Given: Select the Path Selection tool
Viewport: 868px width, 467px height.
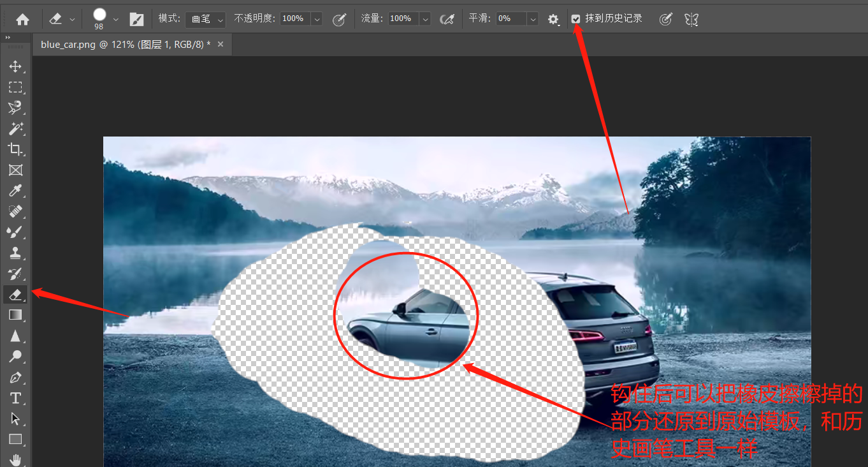Looking at the screenshot, I should pos(15,419).
